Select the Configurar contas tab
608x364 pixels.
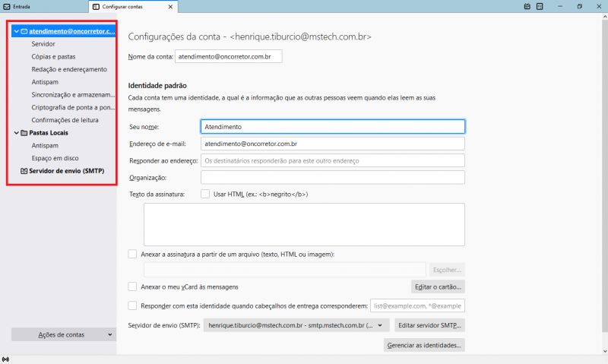[x=134, y=7]
